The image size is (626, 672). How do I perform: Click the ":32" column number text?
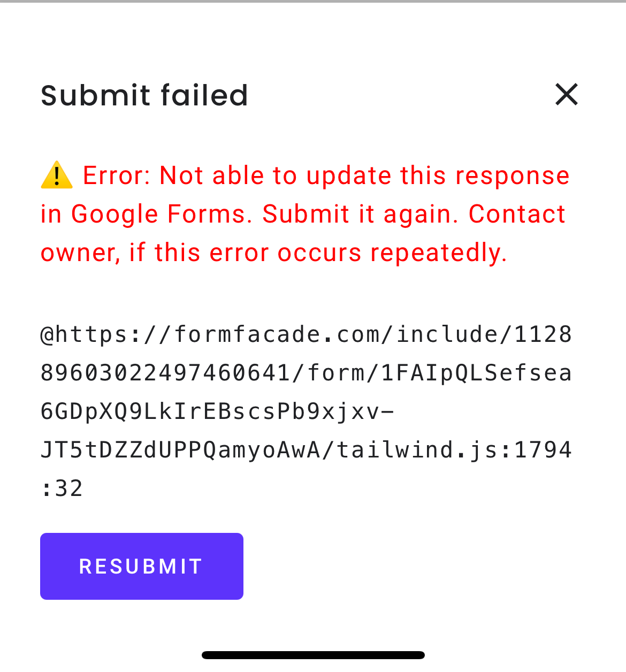pyautogui.click(x=62, y=489)
